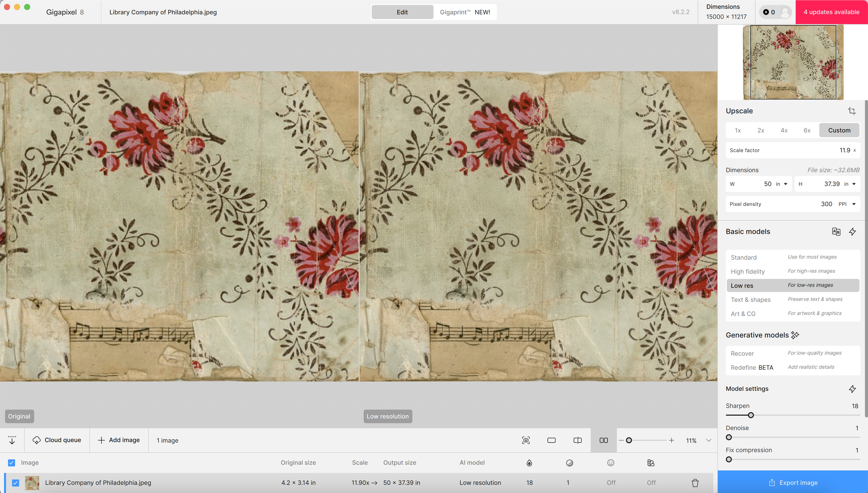Switch to the Edit tab
Image resolution: width=868 pixels, height=493 pixels.
402,12
